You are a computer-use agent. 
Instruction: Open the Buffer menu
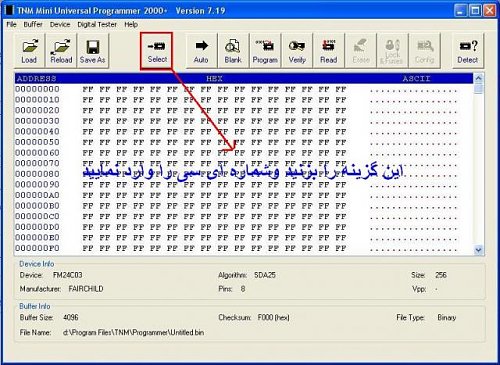[33, 24]
